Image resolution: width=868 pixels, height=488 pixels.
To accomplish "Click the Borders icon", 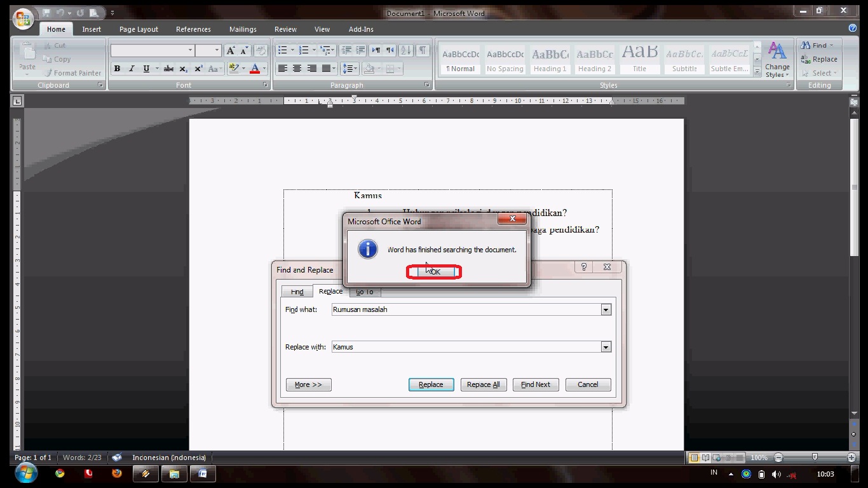I will pyautogui.click(x=390, y=69).
